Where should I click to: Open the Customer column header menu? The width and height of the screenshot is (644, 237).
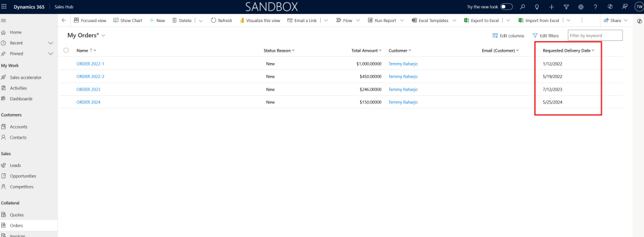pyautogui.click(x=400, y=50)
